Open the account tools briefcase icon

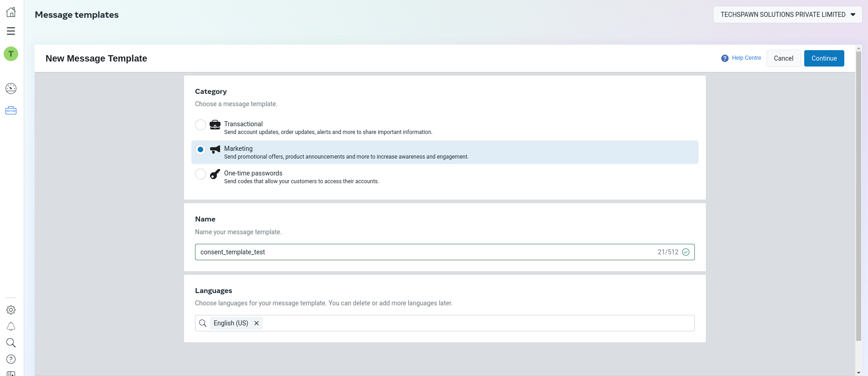click(x=11, y=111)
